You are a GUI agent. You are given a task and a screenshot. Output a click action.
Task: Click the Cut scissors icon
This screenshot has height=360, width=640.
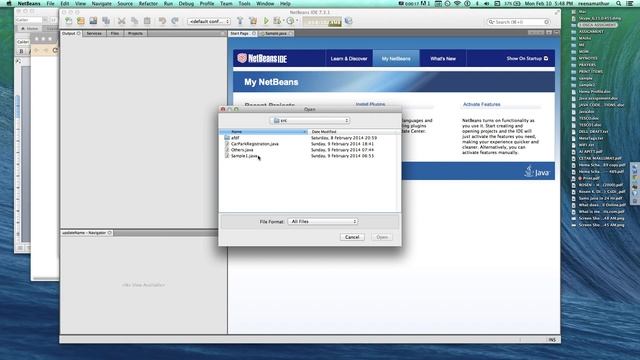122,21
